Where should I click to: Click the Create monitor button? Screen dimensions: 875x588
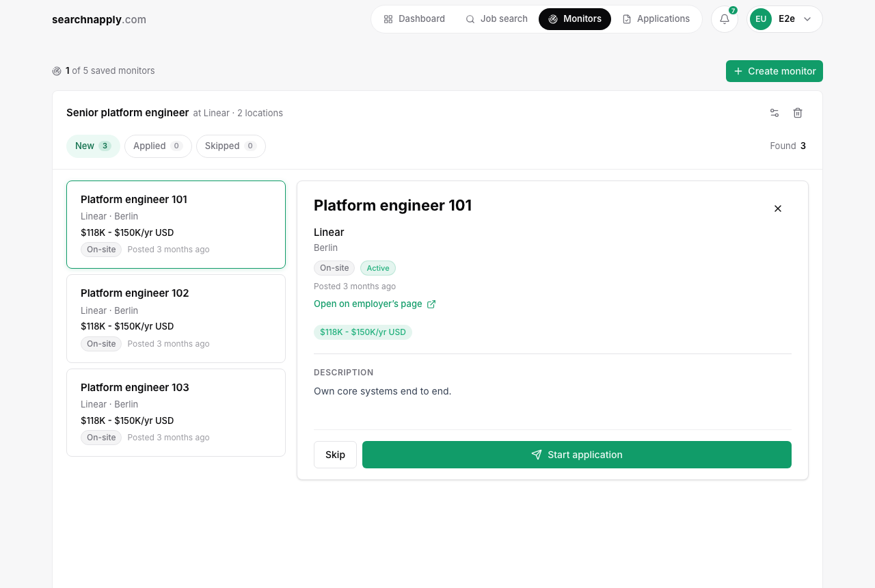point(775,71)
